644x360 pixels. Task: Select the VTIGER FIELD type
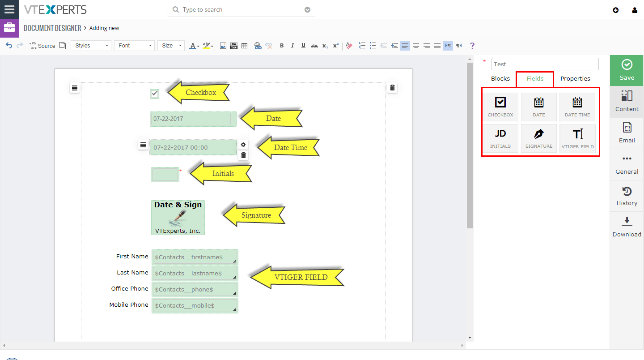point(577,137)
